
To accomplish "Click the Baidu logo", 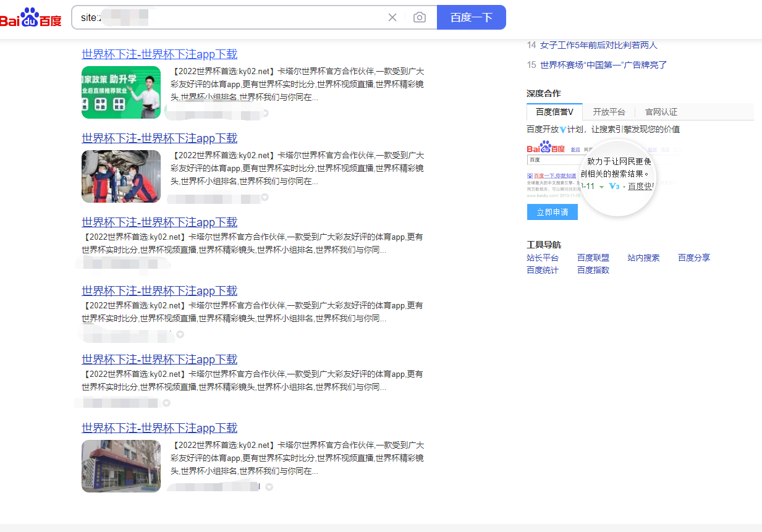I will pyautogui.click(x=30, y=17).
